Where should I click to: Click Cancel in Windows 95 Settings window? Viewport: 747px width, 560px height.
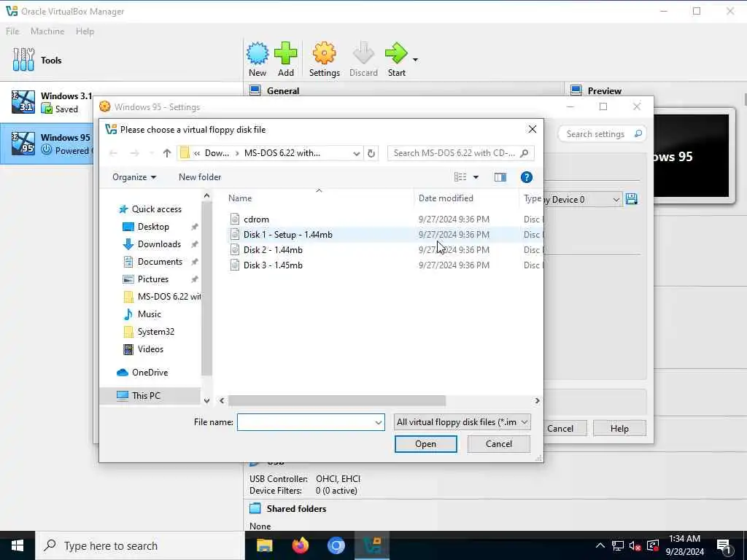coord(560,428)
